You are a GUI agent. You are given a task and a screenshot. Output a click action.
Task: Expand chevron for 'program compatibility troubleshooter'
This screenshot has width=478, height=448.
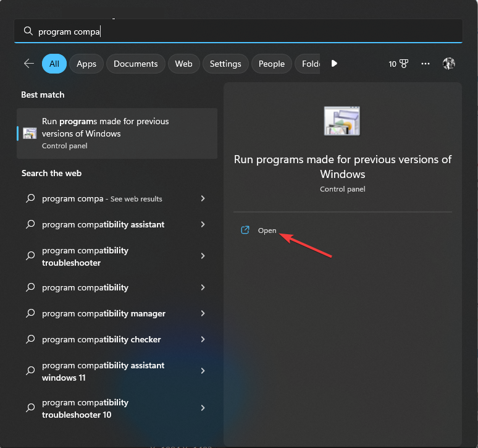tap(203, 256)
